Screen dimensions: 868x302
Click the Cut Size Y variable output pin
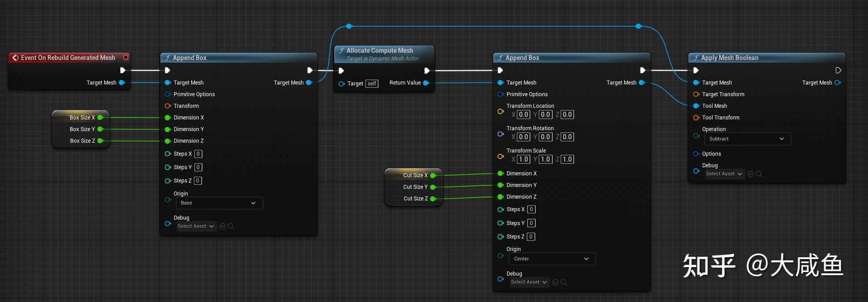[433, 187]
